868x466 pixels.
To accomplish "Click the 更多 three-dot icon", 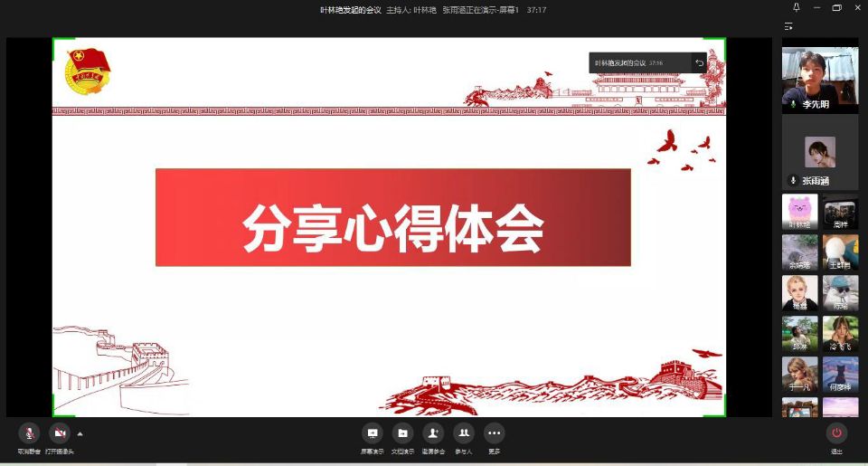I will tap(494, 433).
